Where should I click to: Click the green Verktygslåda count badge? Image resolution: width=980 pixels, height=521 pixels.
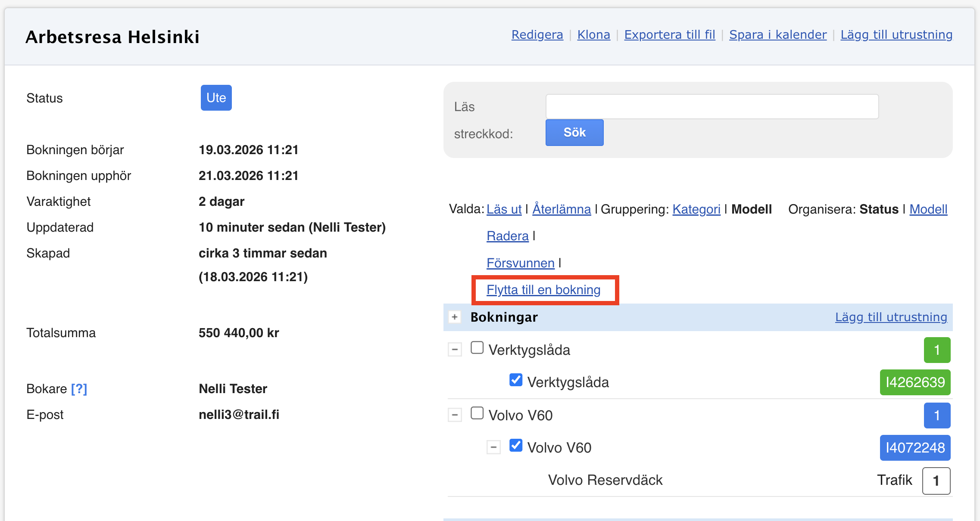(x=936, y=350)
